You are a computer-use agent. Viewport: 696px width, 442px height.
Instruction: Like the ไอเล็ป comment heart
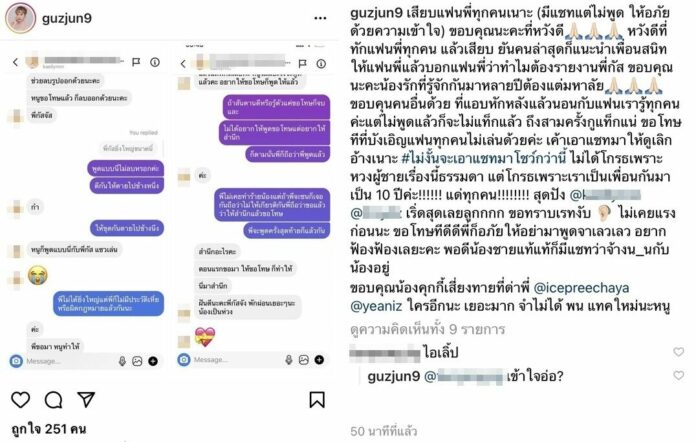[x=678, y=352]
